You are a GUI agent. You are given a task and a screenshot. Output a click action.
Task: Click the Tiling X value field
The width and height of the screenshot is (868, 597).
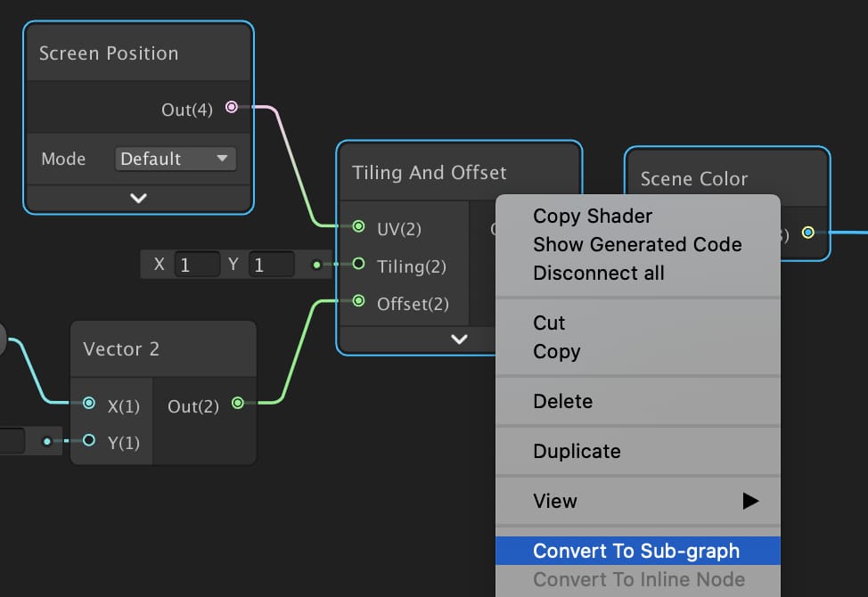tap(196, 265)
